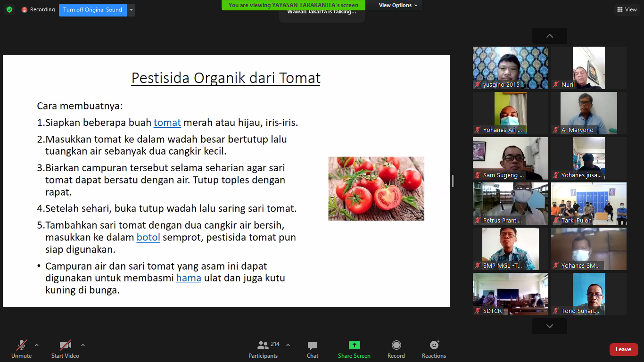
Task: Click the red Recording indicator icon
Action: (x=25, y=9)
